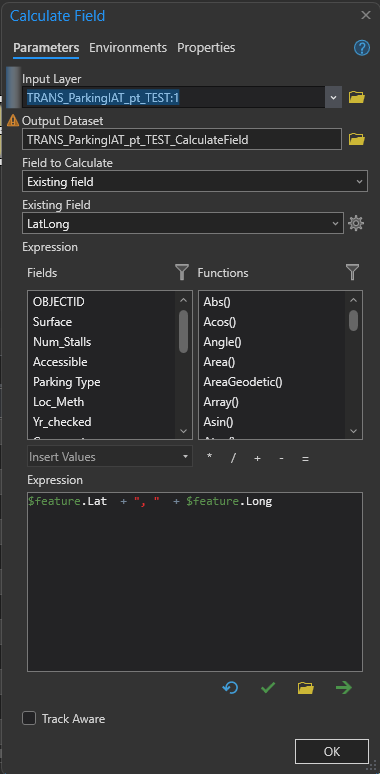
Task: Import expression with the folder icon below editor
Action: 305,687
